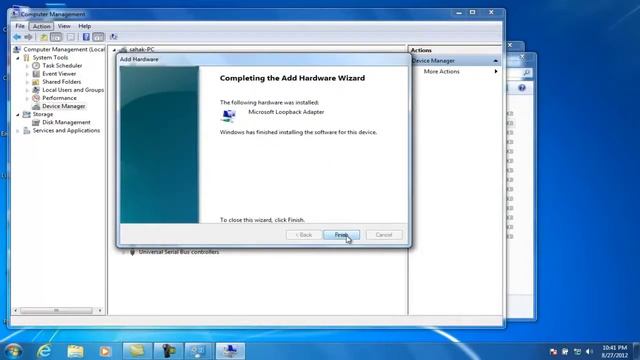Image resolution: width=640 pixels, height=360 pixels.
Task: Collapse the Storage node
Action: tap(18, 115)
